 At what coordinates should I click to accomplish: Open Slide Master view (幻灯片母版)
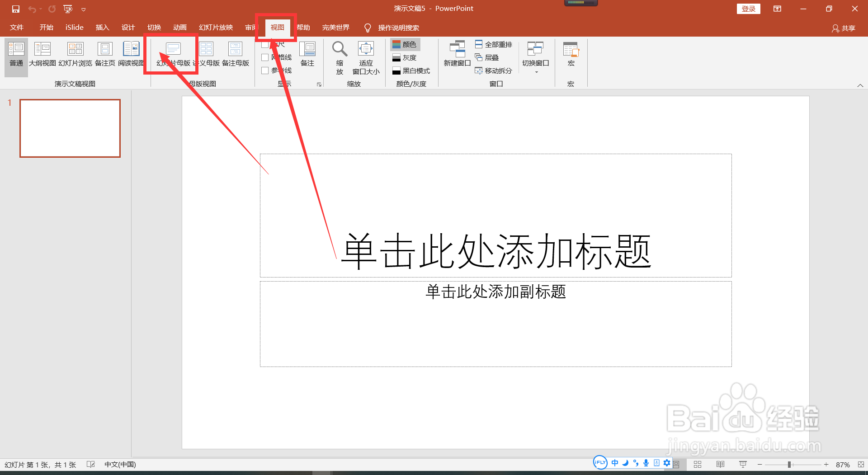(173, 55)
